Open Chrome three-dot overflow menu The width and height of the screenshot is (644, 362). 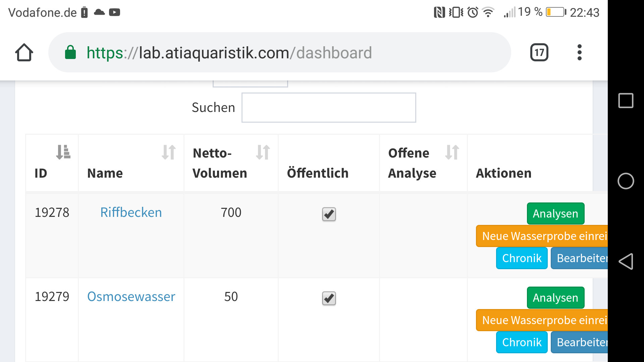579,53
